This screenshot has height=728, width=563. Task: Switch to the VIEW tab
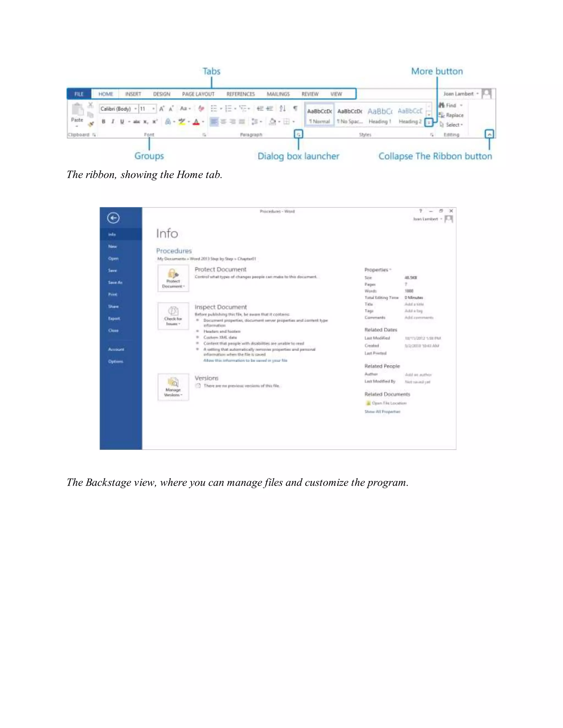pyautogui.click(x=336, y=94)
